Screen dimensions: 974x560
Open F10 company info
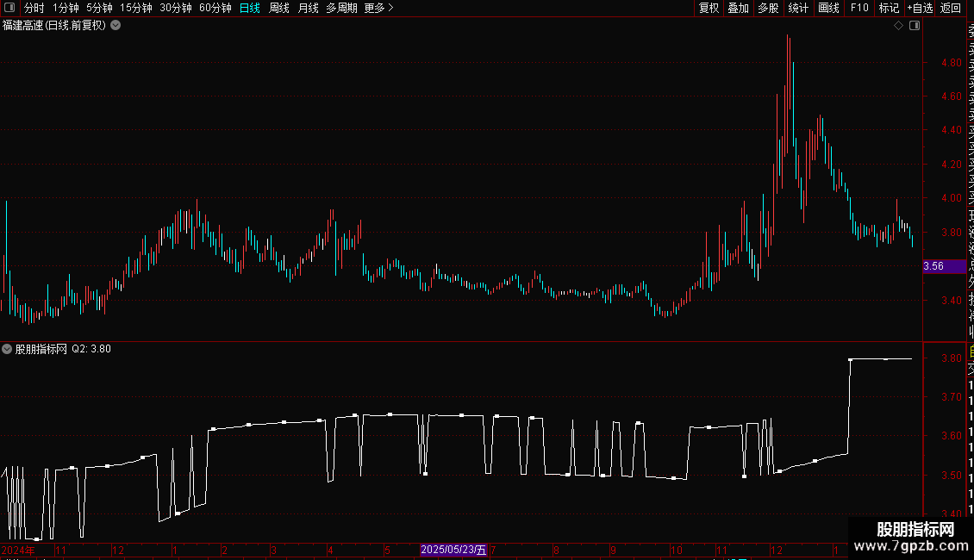859,8
